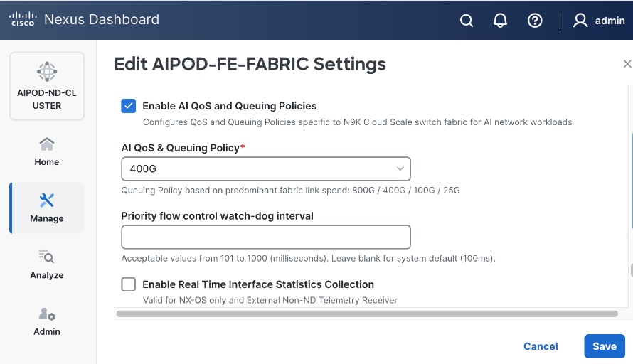Click the horizontal scrollbar of settings panel
Viewport: 633px width, 364px height.
(367, 314)
